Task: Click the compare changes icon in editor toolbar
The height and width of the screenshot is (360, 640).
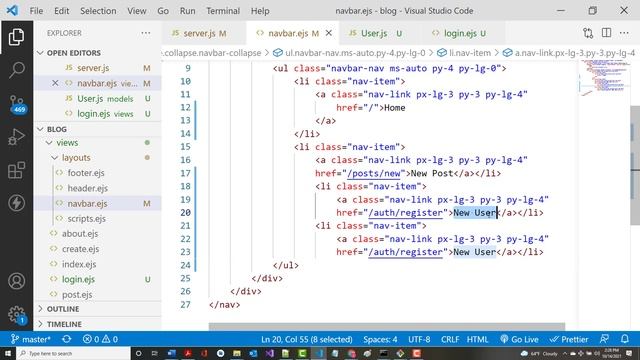Action: pos(588,33)
